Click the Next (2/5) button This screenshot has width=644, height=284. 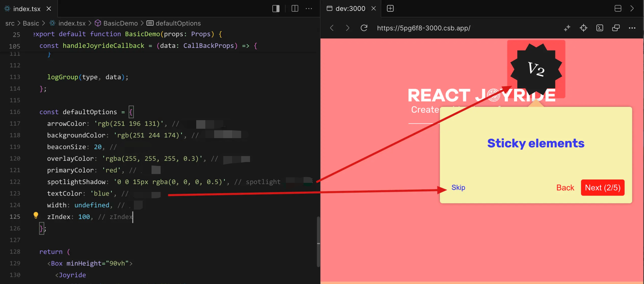pos(602,188)
